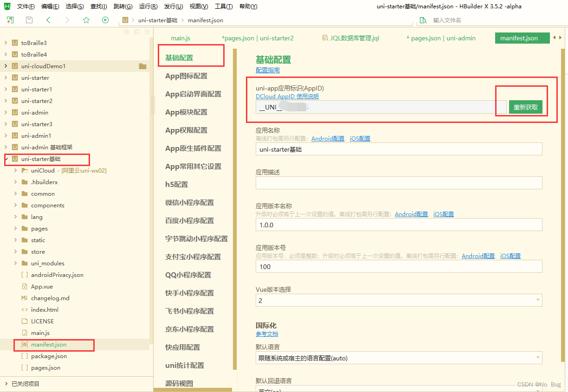The height and width of the screenshot is (392, 568).
Task: Open the 国际化 参考文档 link
Action: coord(267,334)
